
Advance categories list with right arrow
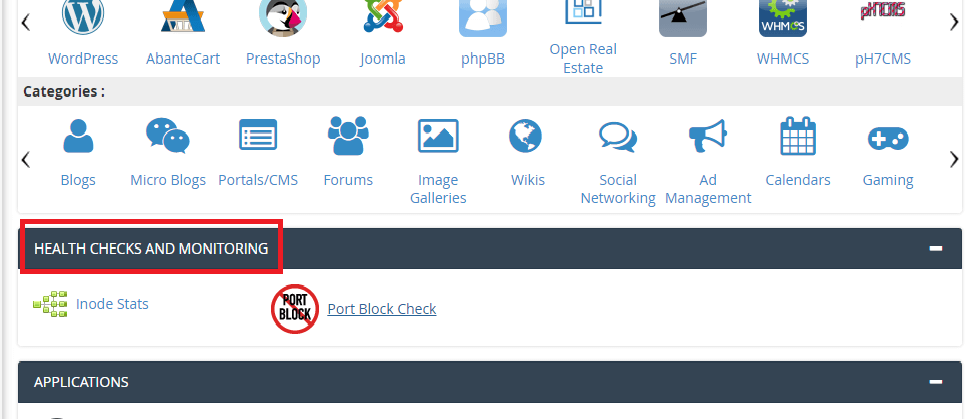click(x=954, y=160)
